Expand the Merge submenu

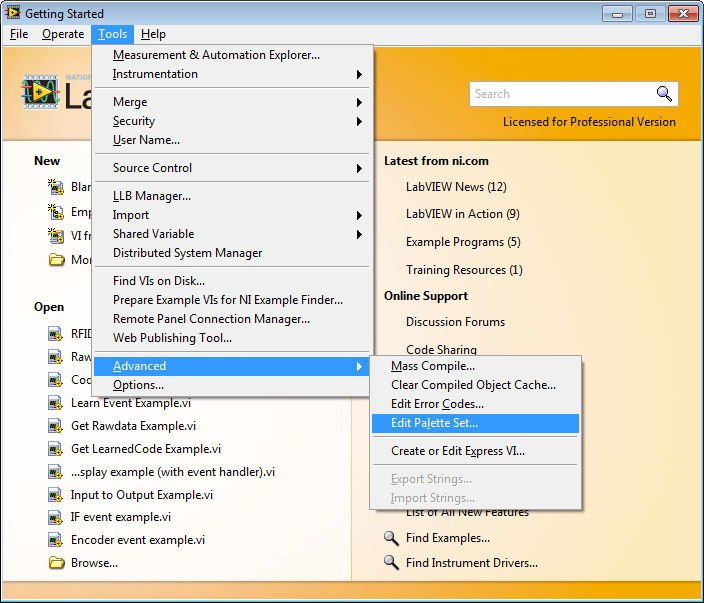tap(232, 102)
